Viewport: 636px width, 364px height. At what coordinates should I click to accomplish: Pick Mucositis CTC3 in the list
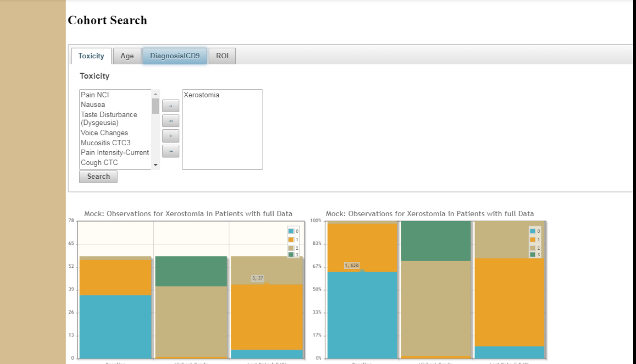click(106, 143)
